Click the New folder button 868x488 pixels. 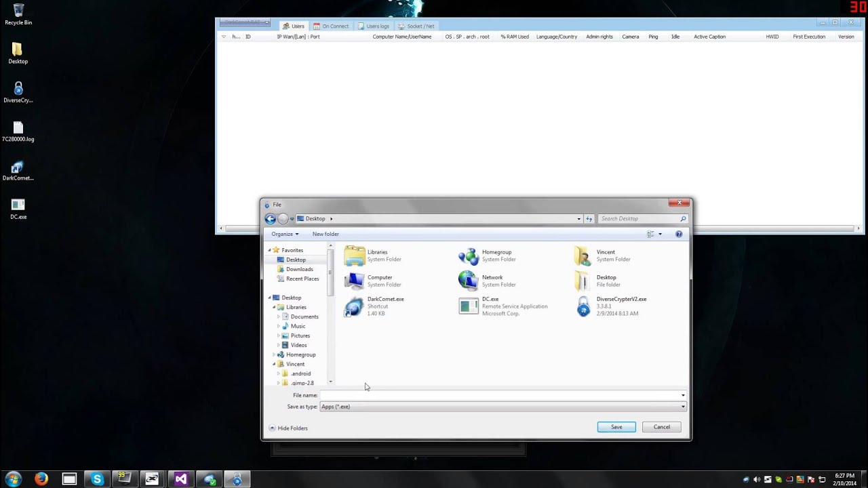[x=325, y=234]
